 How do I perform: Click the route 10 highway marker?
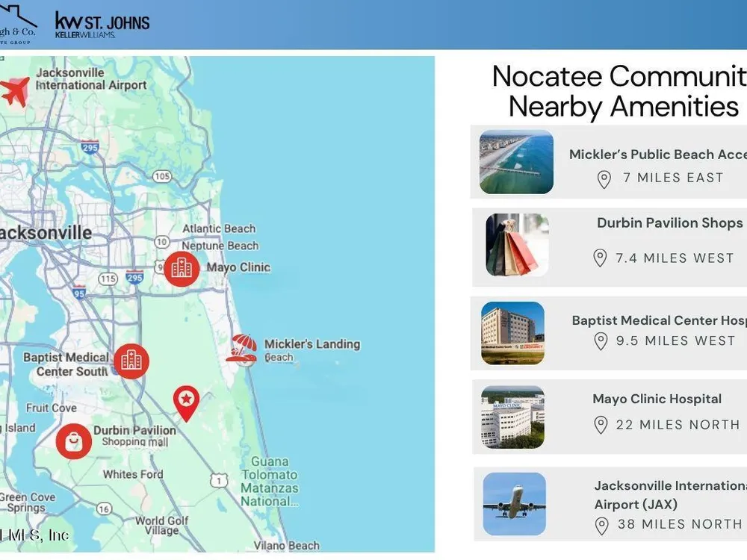tap(162, 241)
